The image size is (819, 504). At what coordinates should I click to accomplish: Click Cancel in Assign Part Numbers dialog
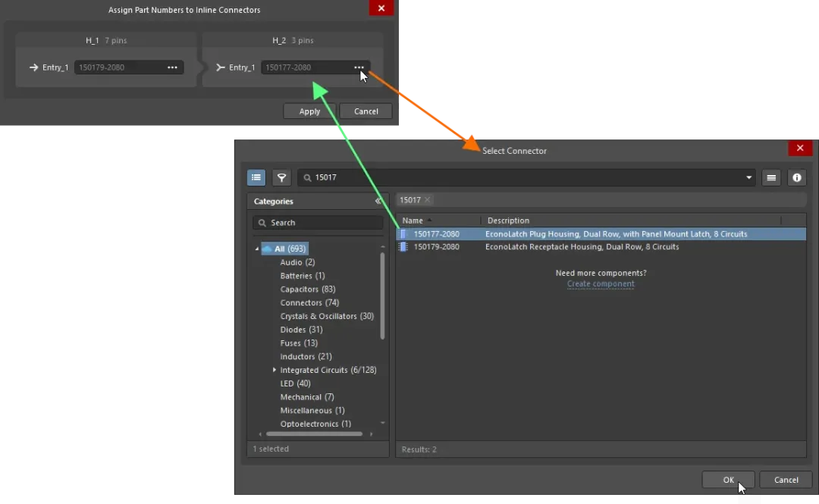coord(366,111)
